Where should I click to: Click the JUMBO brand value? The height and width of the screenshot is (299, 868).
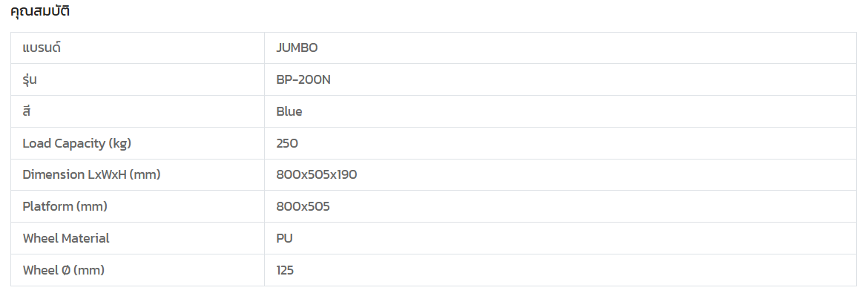tap(297, 48)
